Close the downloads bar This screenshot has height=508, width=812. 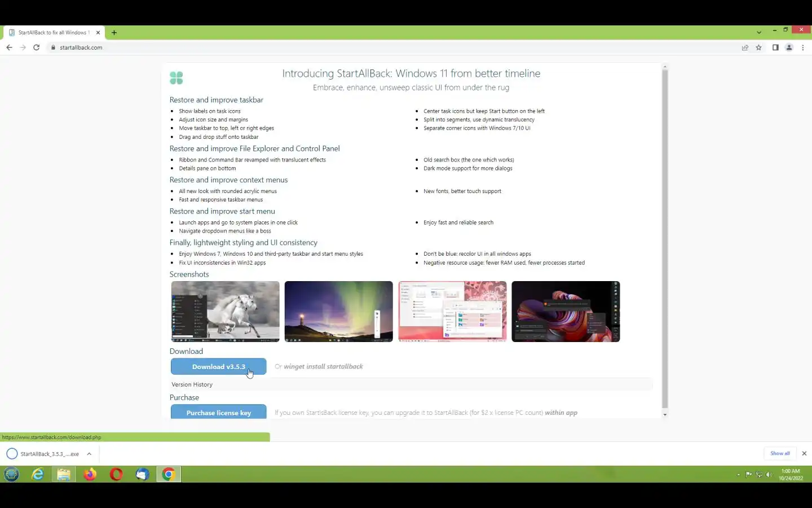click(804, 453)
